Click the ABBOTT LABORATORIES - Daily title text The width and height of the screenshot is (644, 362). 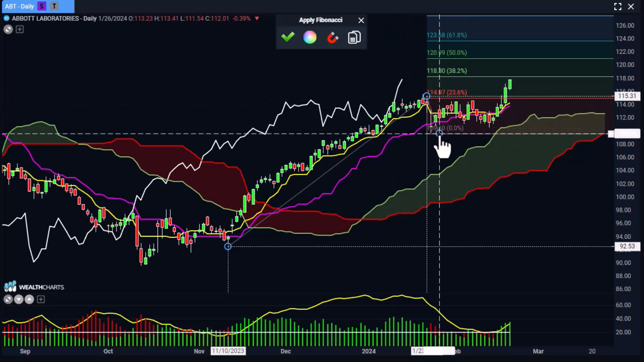pyautogui.click(x=54, y=18)
